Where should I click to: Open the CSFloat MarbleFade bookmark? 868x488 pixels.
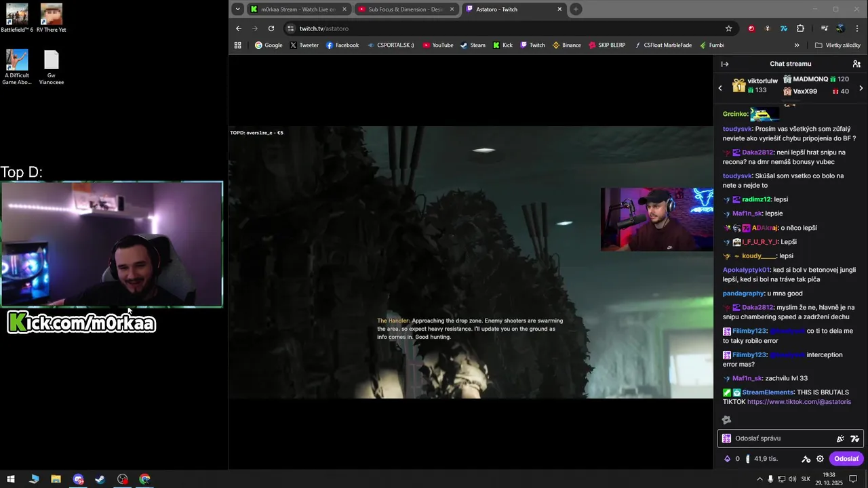coord(663,45)
